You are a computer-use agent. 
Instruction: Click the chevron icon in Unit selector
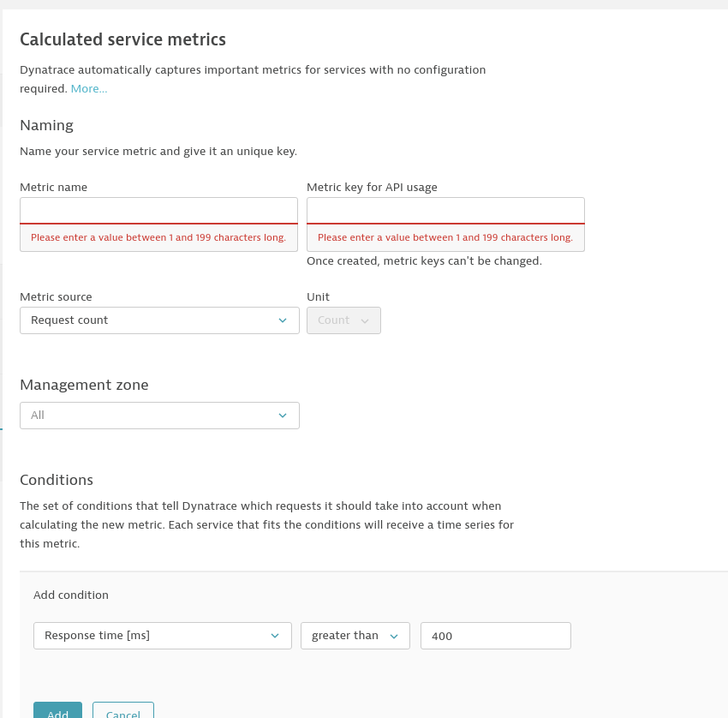coord(365,320)
